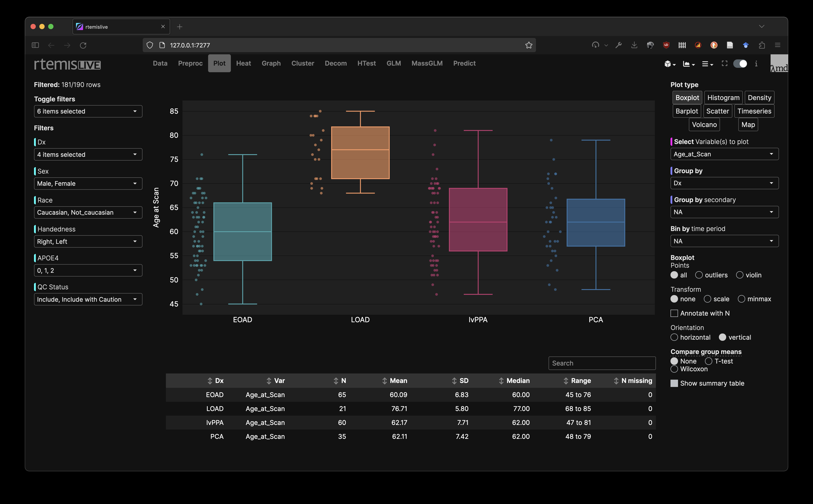
Task: Bookmark page with the star icon
Action: pyautogui.click(x=528, y=45)
